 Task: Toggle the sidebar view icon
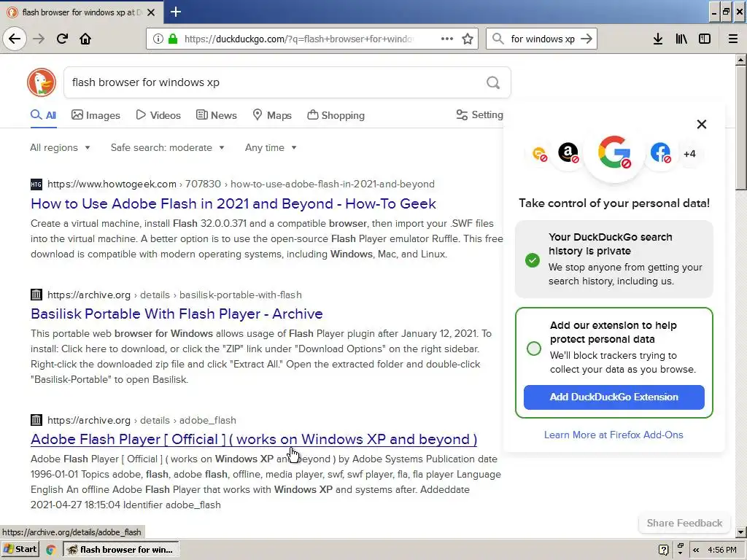(705, 39)
